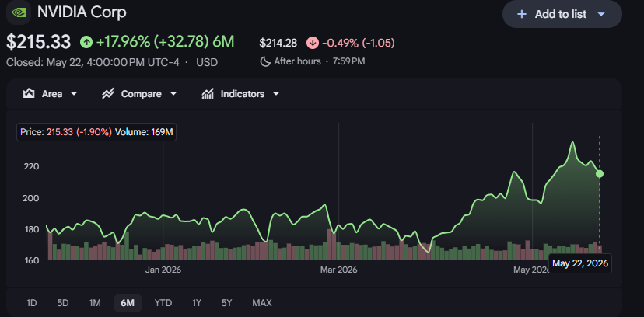Click the red down-arrow after-hours icon
The width and height of the screenshot is (644, 317).
(313, 43)
